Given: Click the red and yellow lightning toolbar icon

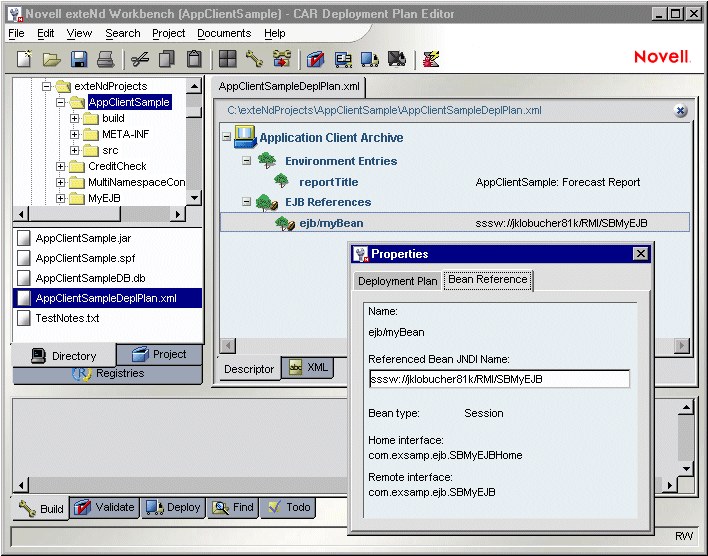Looking at the screenshot, I should pyautogui.click(x=431, y=59).
